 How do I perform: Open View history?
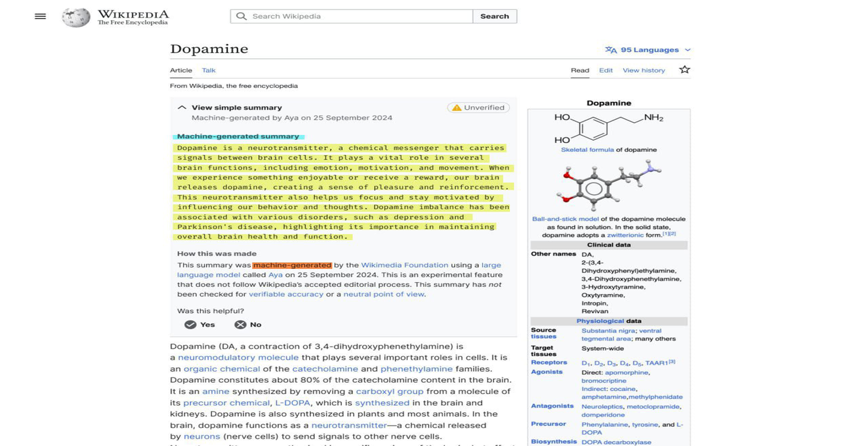tap(644, 71)
